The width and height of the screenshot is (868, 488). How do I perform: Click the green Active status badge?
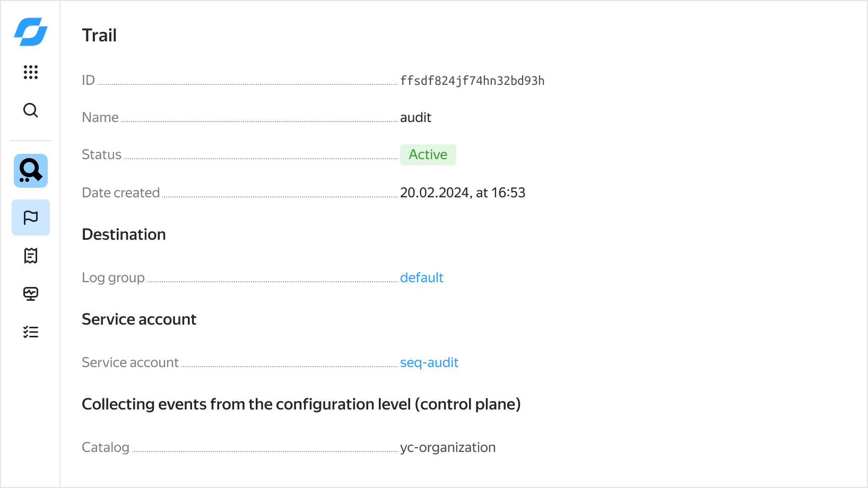428,155
